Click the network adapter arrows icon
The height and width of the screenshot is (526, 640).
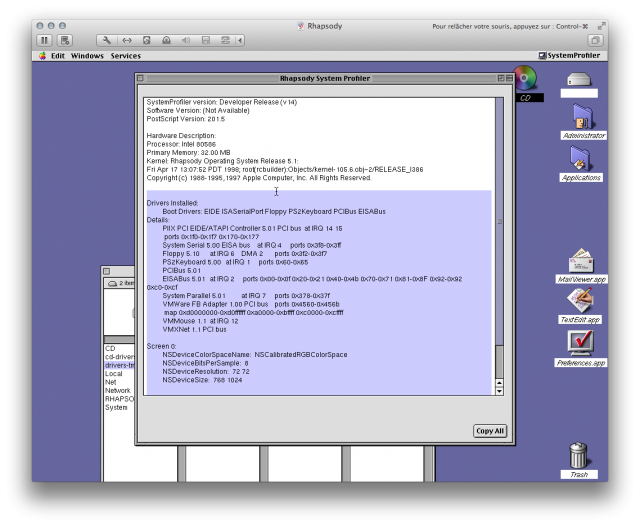click(x=127, y=40)
